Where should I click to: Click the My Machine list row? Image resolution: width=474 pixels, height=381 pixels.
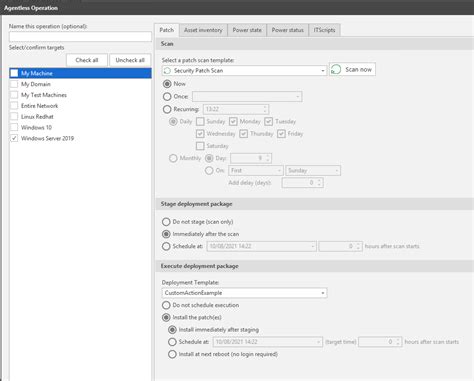[x=80, y=73]
